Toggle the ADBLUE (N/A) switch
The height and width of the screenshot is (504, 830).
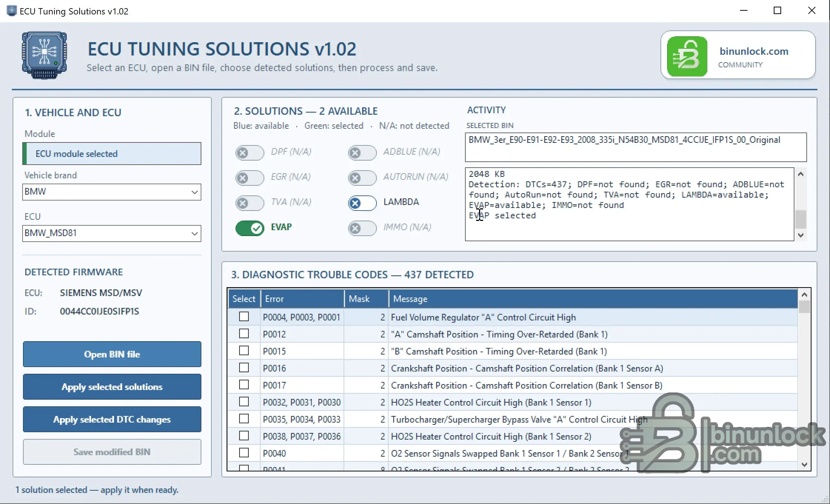tap(362, 152)
